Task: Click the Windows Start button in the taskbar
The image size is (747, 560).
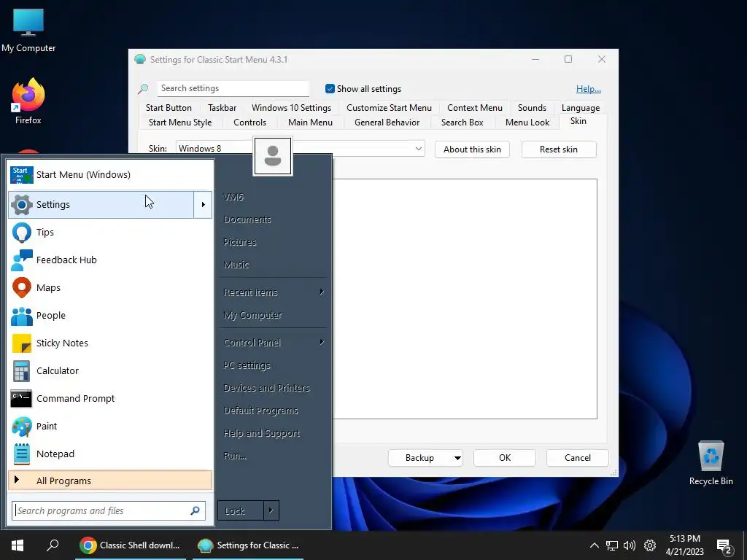Action: click(x=18, y=545)
